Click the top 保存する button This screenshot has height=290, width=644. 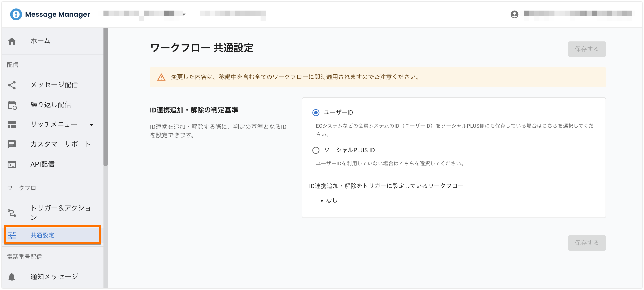(x=587, y=49)
